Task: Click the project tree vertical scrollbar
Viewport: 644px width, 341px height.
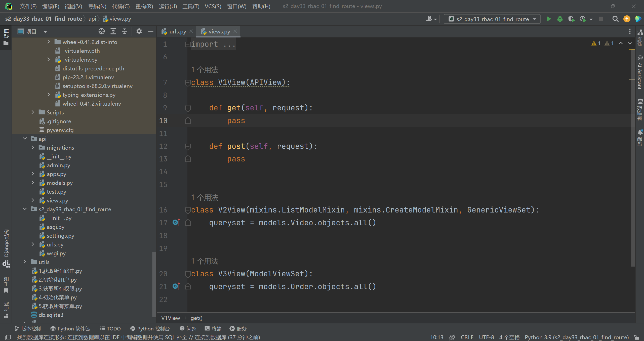Action: click(x=154, y=284)
